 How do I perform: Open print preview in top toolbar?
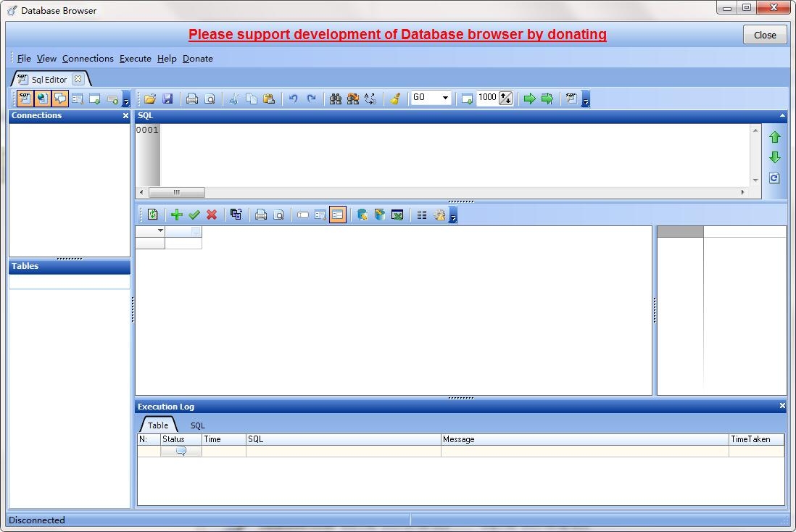(210, 99)
